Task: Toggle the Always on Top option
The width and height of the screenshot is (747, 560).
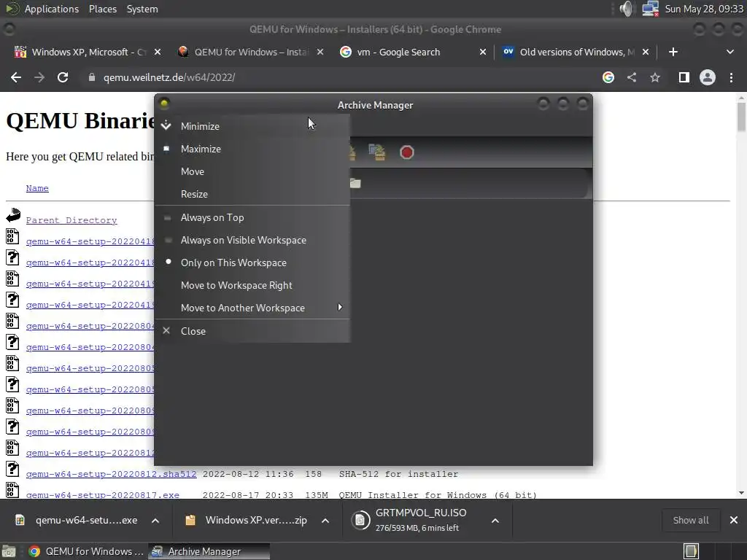Action: (252, 217)
